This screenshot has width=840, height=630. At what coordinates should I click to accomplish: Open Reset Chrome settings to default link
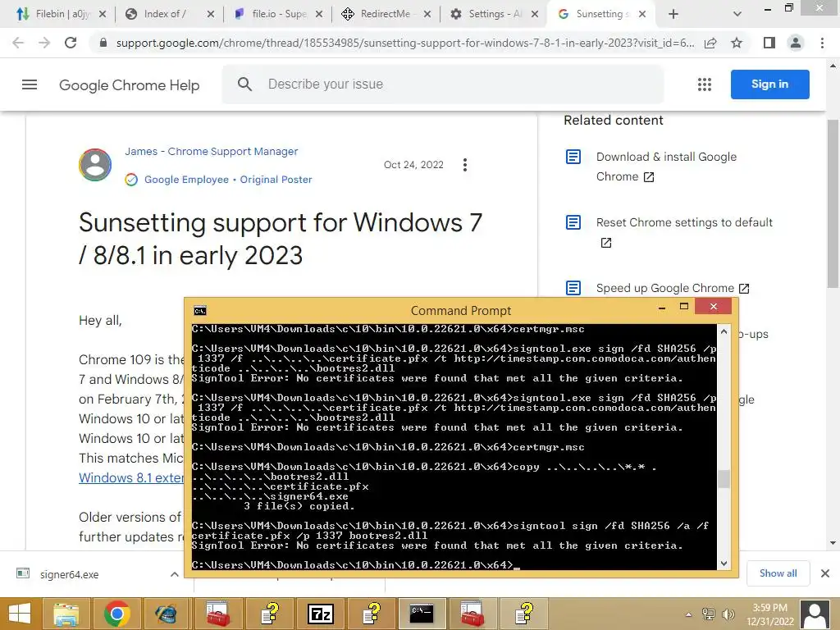pyautogui.click(x=684, y=232)
